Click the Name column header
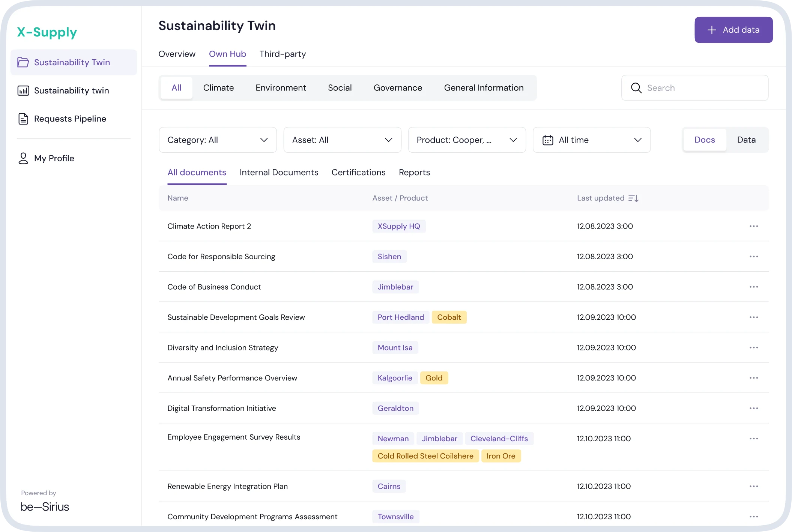Viewport: 792px width, 532px height. point(178,198)
